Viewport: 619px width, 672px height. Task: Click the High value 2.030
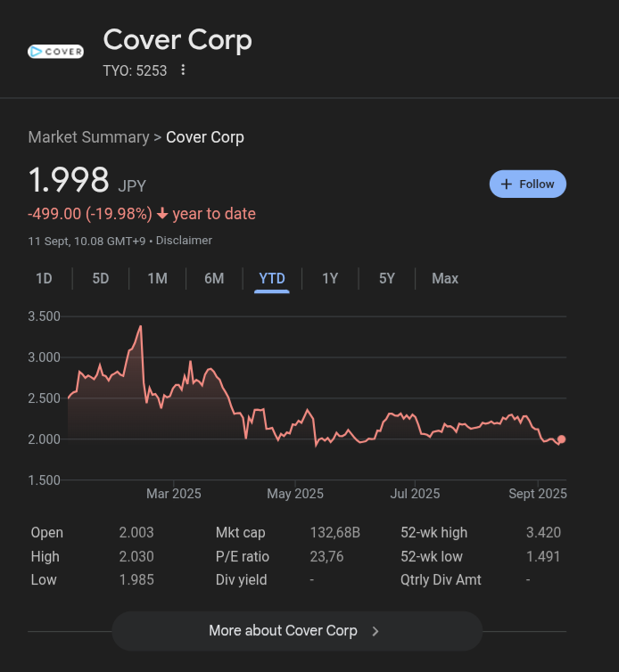[x=136, y=556]
